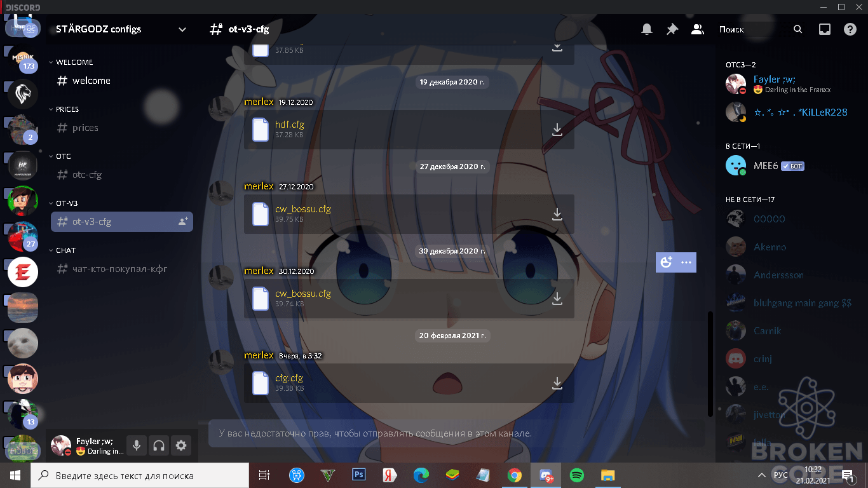Click the Windows Start button
This screenshot has width=868, height=488.
(15, 475)
